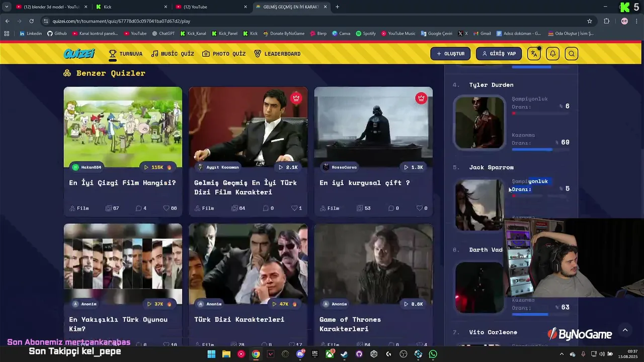
Task: Open Discord from the taskbar
Action: point(300,354)
